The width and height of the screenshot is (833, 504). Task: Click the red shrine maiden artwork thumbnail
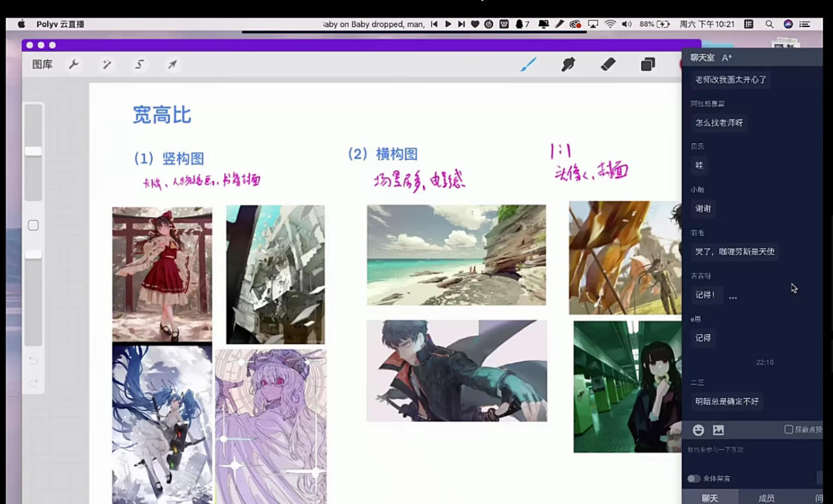pyautogui.click(x=162, y=274)
